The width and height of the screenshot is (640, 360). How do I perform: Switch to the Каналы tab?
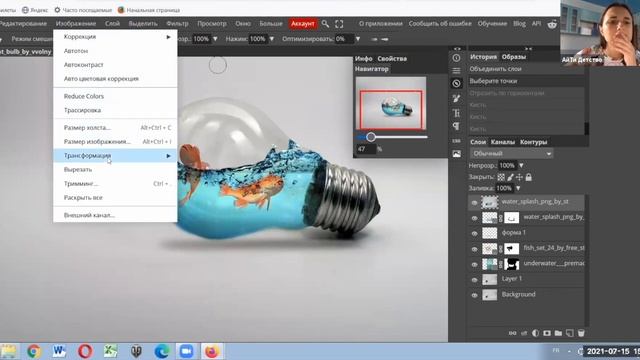pos(502,142)
